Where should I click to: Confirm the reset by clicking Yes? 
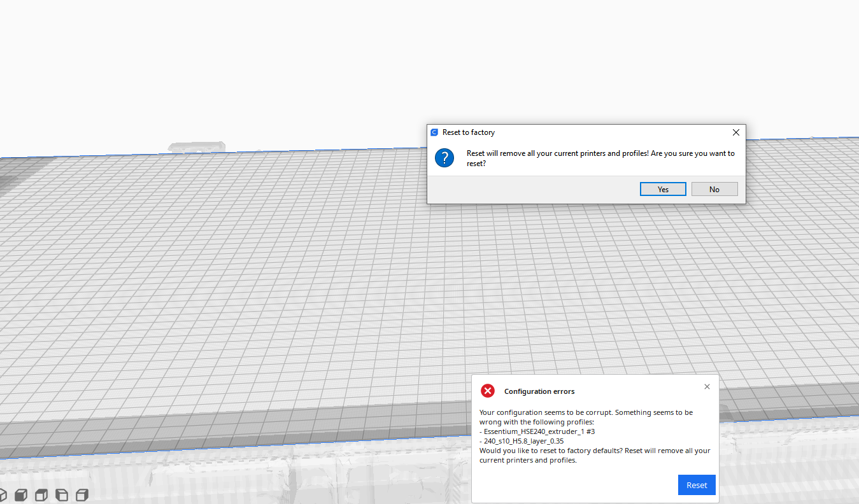click(x=662, y=188)
